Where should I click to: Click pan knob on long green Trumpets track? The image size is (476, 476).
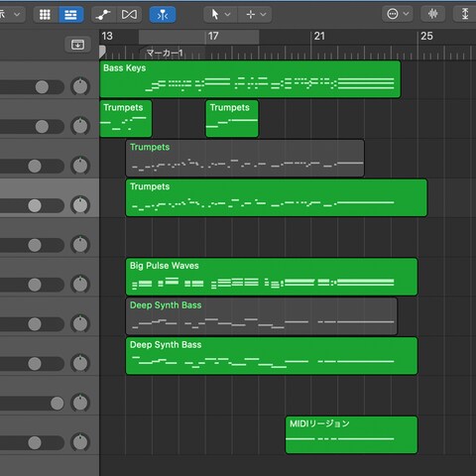(x=80, y=205)
